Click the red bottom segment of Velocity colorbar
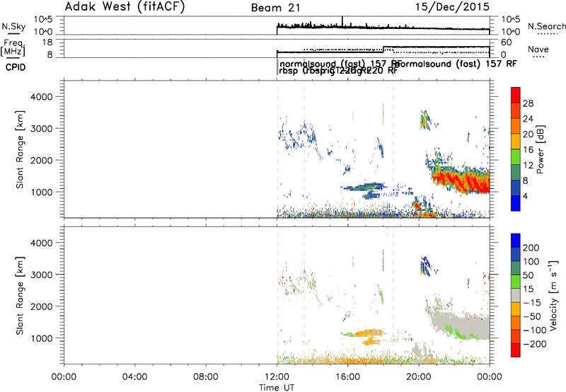The image size is (566, 392). 516,350
